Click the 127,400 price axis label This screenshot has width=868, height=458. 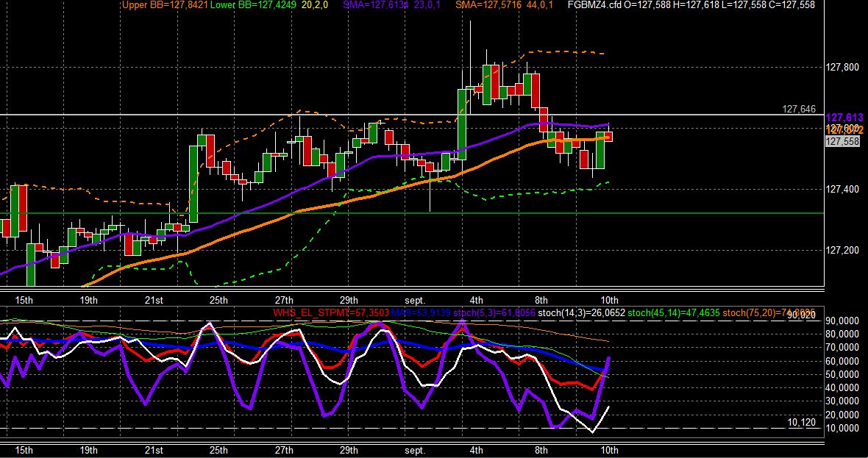(x=843, y=189)
